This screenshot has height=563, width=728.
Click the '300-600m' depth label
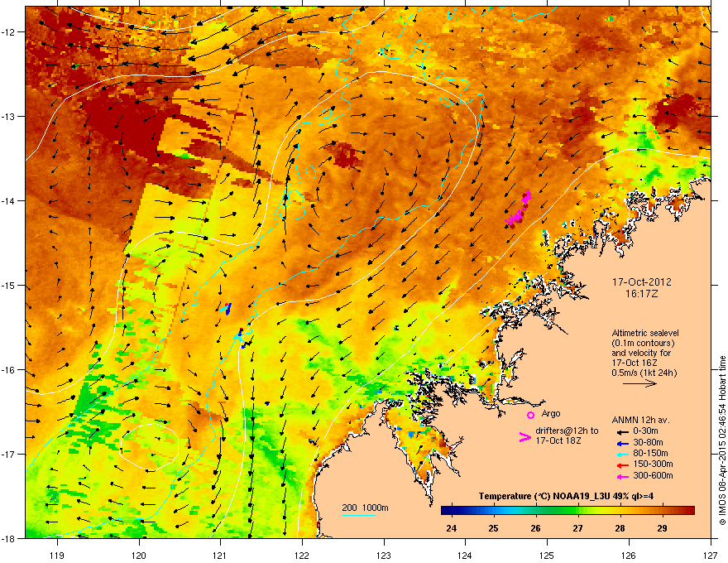[x=653, y=476]
